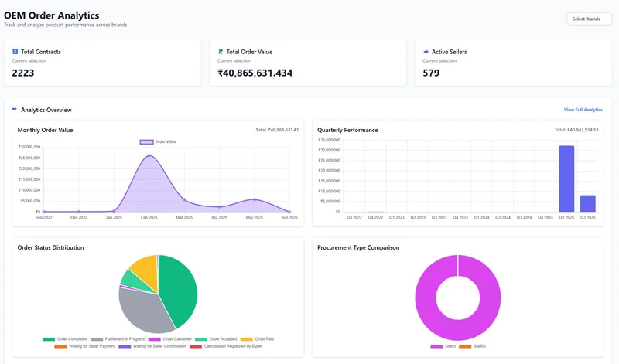Toggle the Cancellation Requested by Buyer legend
Screen dimensions: 619x364
226,346
